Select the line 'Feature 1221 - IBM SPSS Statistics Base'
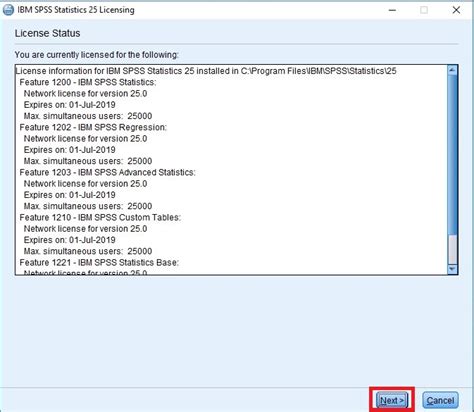The image size is (474, 412). pyautogui.click(x=99, y=262)
